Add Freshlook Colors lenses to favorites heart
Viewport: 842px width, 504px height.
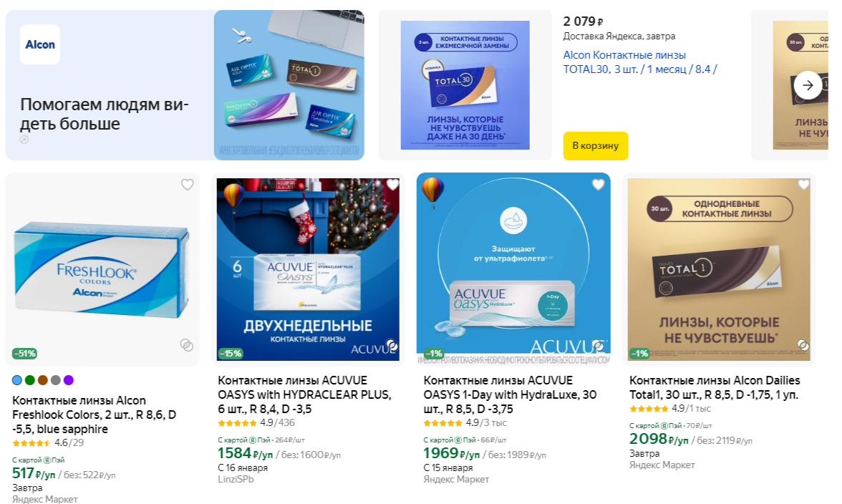pos(187,185)
